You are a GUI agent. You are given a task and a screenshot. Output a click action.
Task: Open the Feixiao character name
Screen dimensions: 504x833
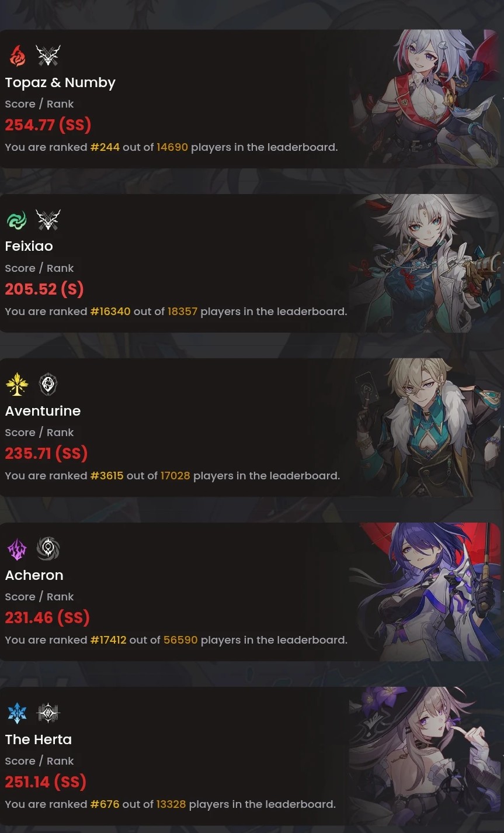(29, 246)
